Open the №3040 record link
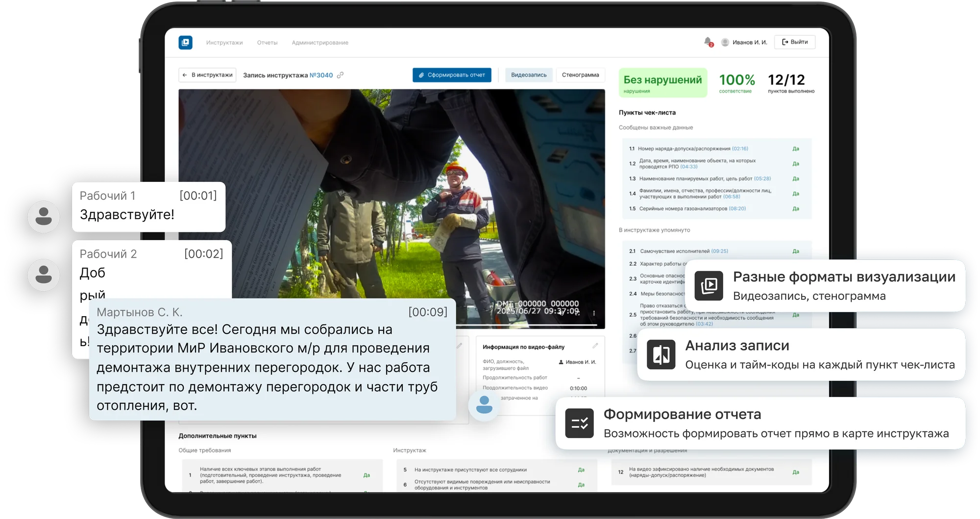 coord(321,75)
